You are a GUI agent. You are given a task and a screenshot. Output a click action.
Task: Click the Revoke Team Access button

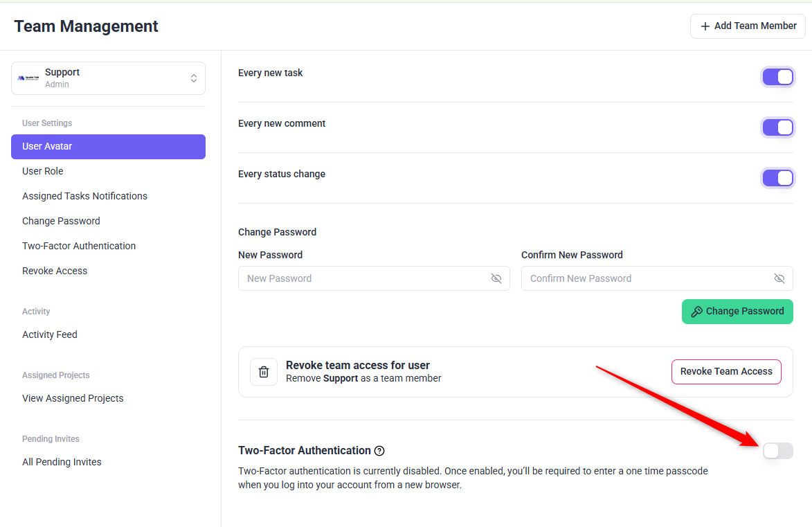coord(726,372)
